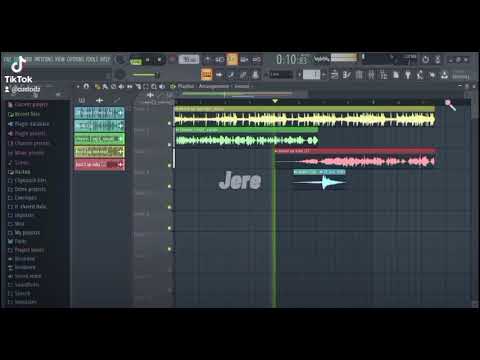Open the Line snap dropdown

280,75
